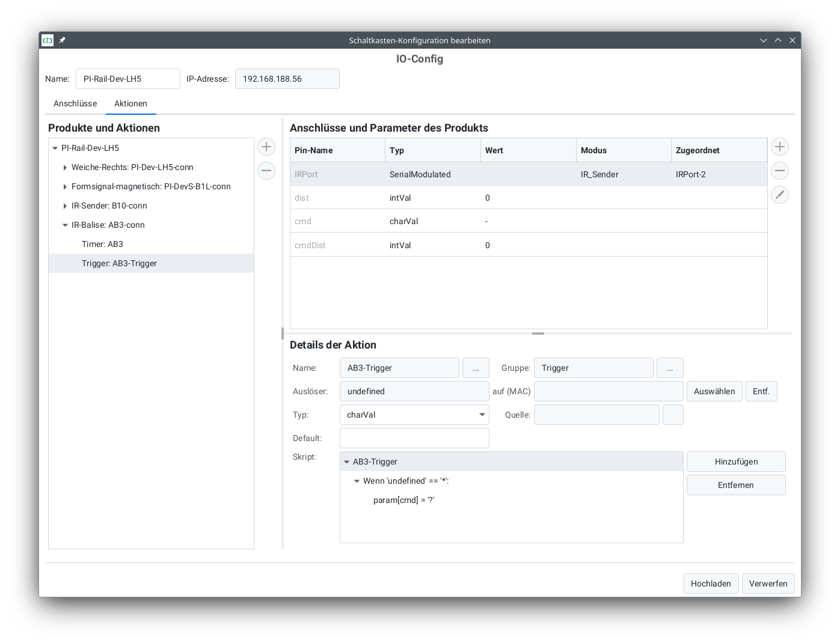Click the pin icon in title bar
The height and width of the screenshot is (643, 840).
pos(62,40)
